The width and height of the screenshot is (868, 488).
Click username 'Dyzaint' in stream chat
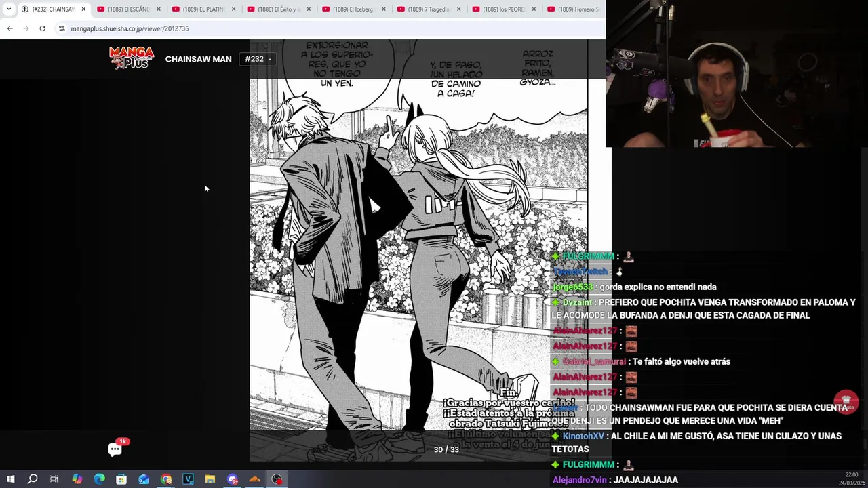point(577,302)
